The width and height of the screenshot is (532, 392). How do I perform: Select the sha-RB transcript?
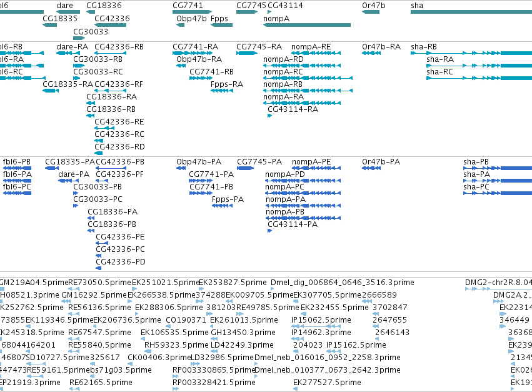pyautogui.click(x=471, y=53)
